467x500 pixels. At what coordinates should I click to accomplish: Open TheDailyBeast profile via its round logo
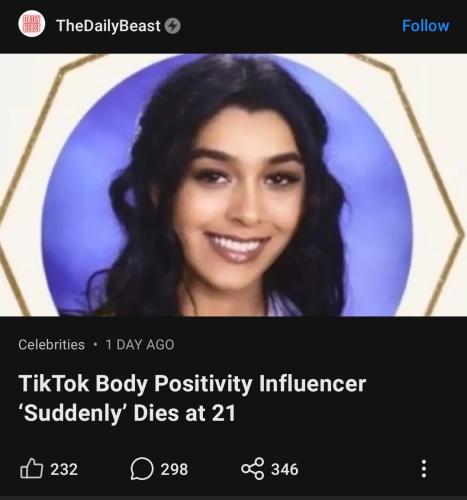coord(32,24)
